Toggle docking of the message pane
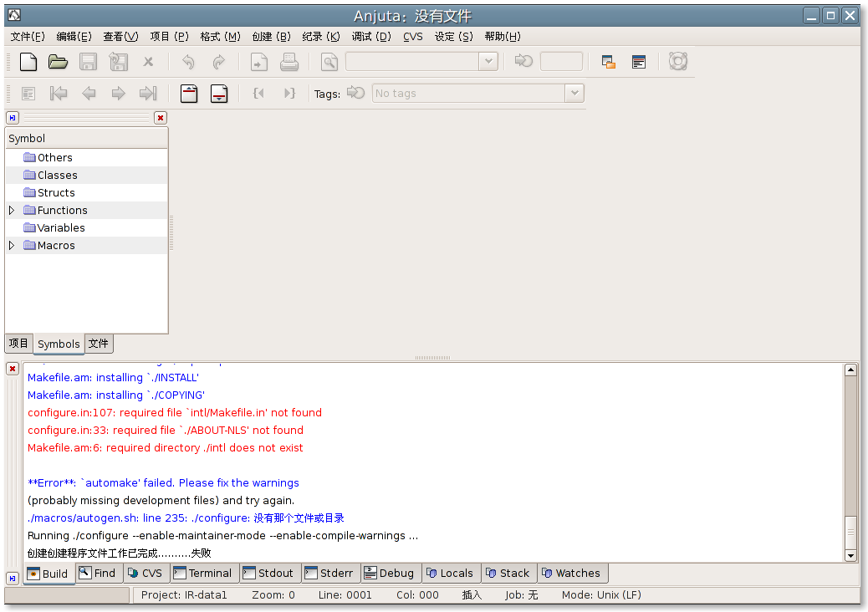Viewport: 868px width, 612px height. [x=13, y=579]
